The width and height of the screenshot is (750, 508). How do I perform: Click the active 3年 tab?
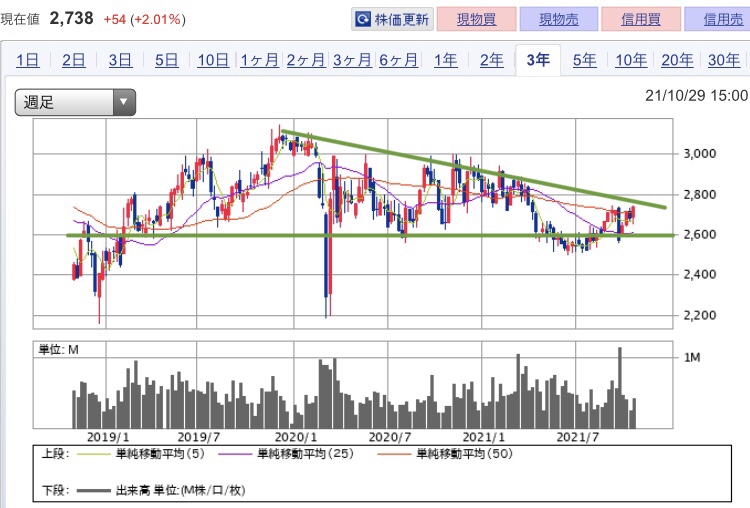click(538, 60)
